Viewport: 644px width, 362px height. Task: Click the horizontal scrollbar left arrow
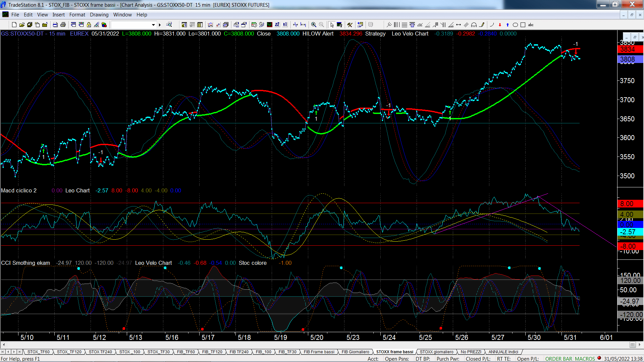click(x=4, y=345)
